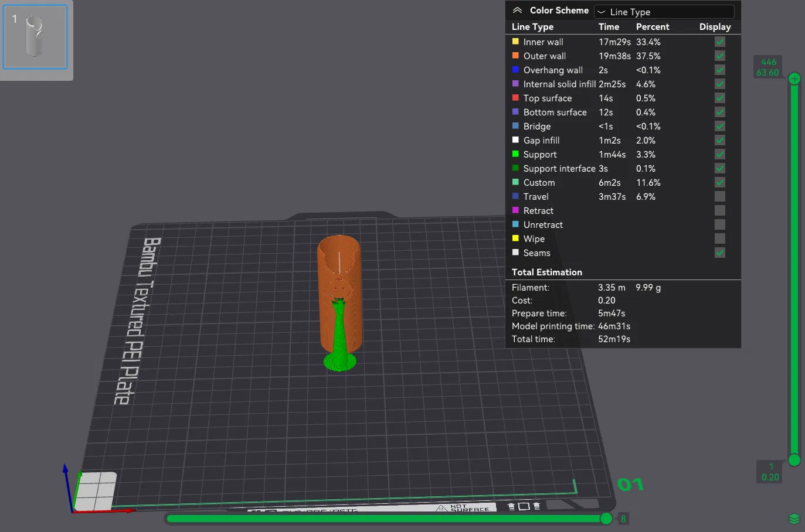This screenshot has width=805, height=532.
Task: Click the prepare time value "5m47s"
Action: pos(612,313)
